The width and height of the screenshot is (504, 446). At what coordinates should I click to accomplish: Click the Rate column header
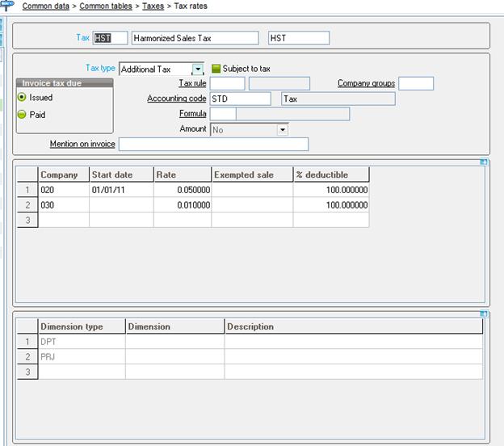tap(183, 175)
